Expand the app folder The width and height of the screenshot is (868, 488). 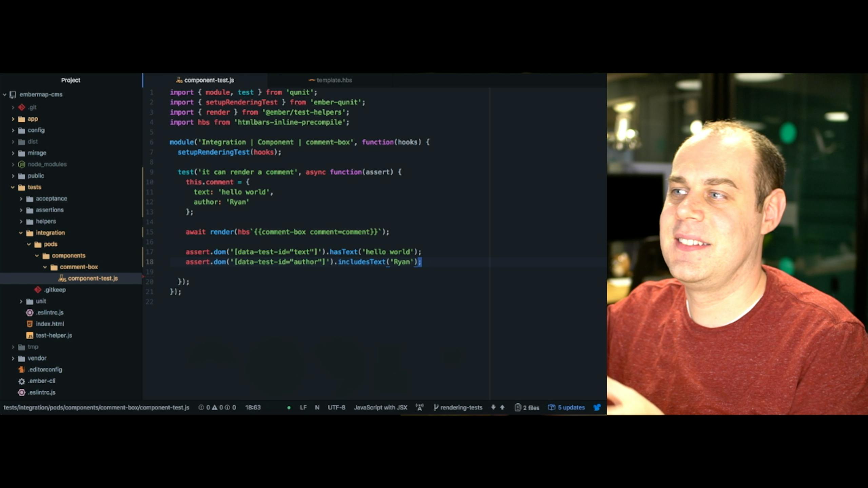point(13,119)
